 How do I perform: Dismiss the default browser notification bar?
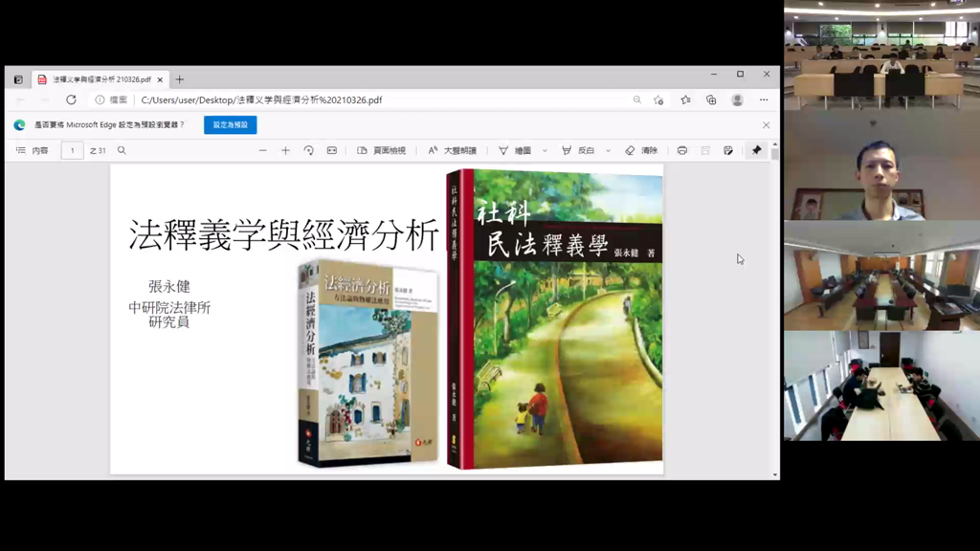[x=767, y=125]
